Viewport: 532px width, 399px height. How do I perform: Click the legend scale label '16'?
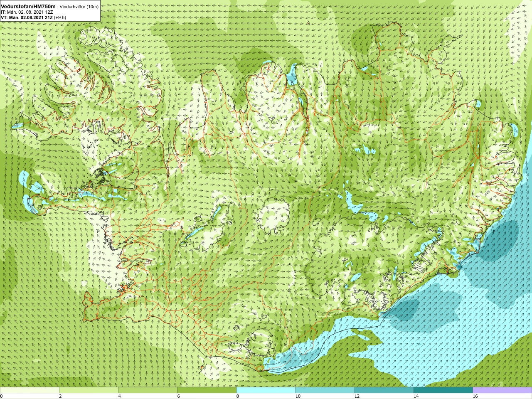coord(475,397)
